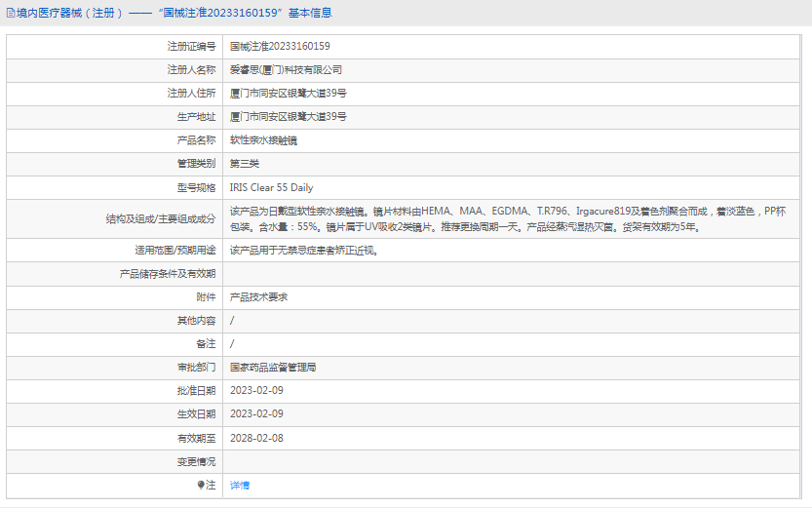Screen dimensions: 812x509
Task: Open the 详情 link
Action: pos(239,486)
